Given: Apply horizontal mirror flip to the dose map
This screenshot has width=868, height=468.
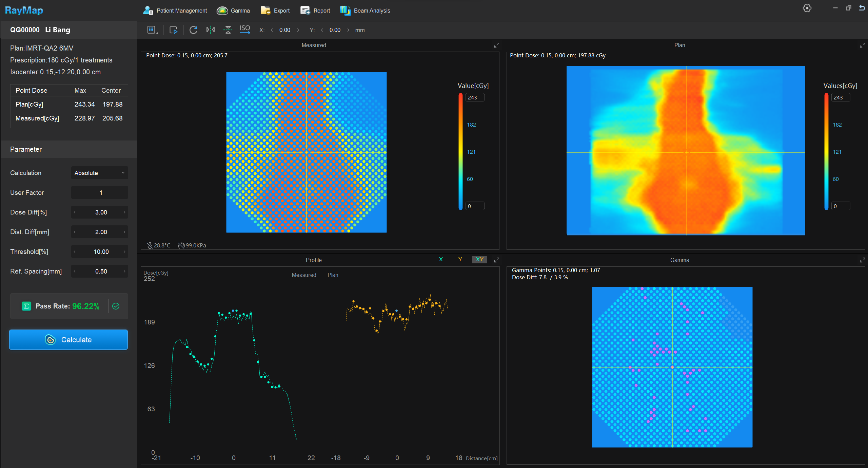Looking at the screenshot, I should (x=211, y=30).
